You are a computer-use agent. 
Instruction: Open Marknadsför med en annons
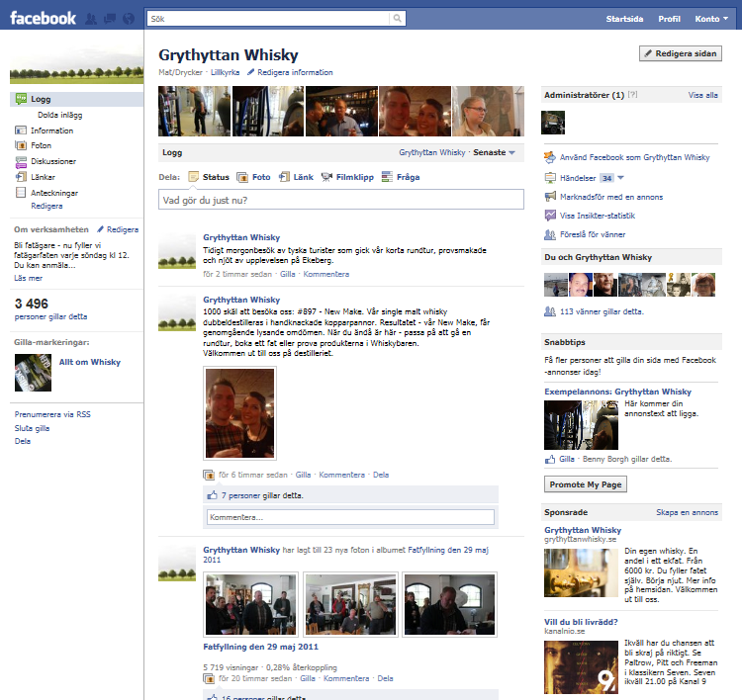click(x=611, y=197)
